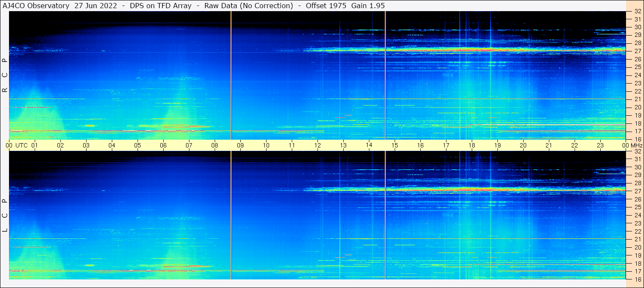The width and height of the screenshot is (644, 288).
Task: Click the 27 Jun 2022 date in the header
Action: (96, 6)
